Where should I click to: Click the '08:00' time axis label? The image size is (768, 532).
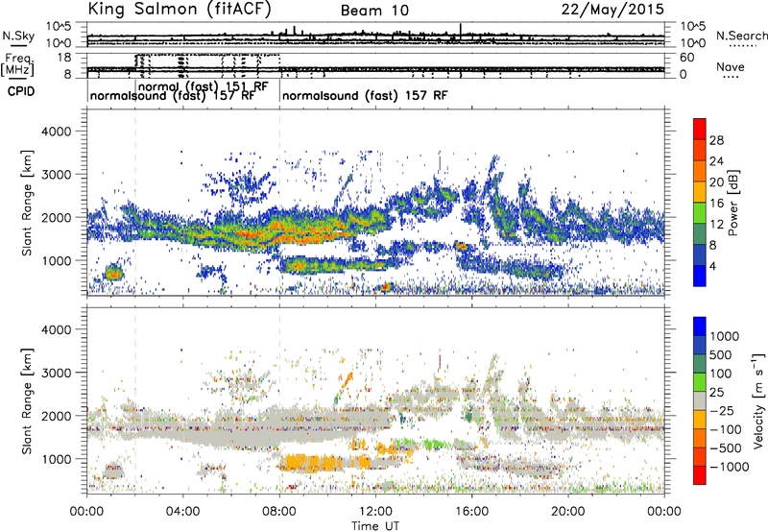(x=279, y=512)
